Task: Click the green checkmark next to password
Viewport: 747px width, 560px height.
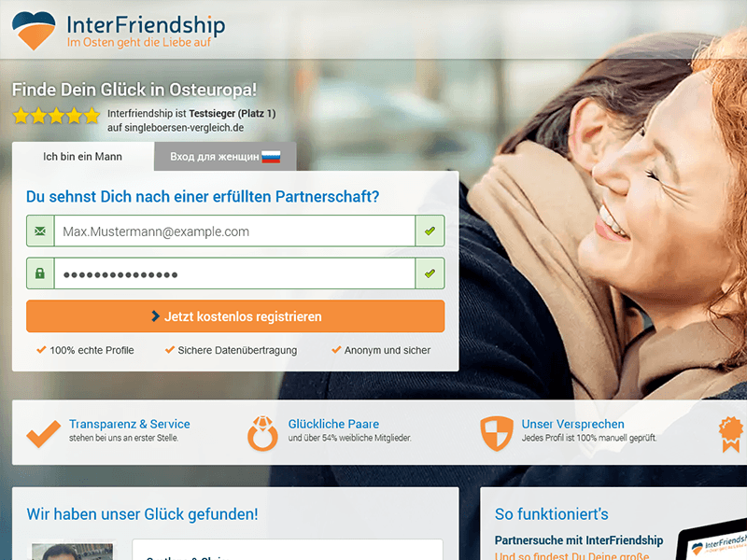Action: 430,273
